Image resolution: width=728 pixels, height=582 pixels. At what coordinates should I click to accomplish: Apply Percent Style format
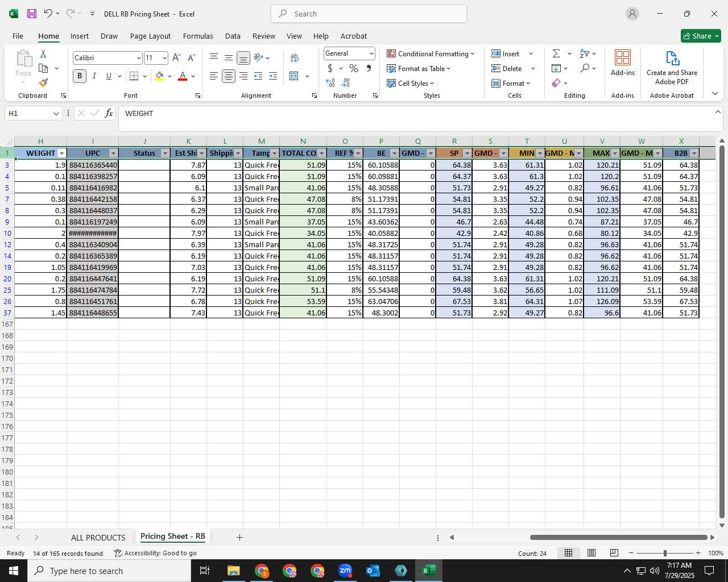[354, 68]
